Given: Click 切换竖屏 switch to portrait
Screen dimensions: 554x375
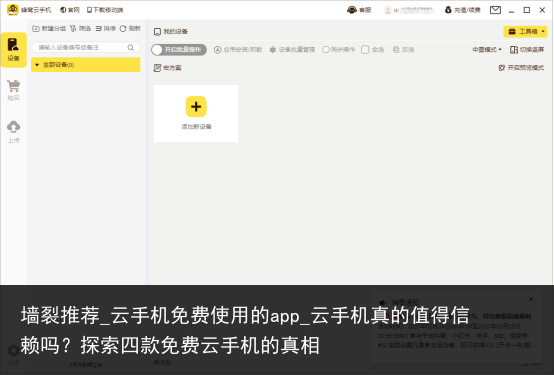Looking at the screenshot, I should pos(527,49).
